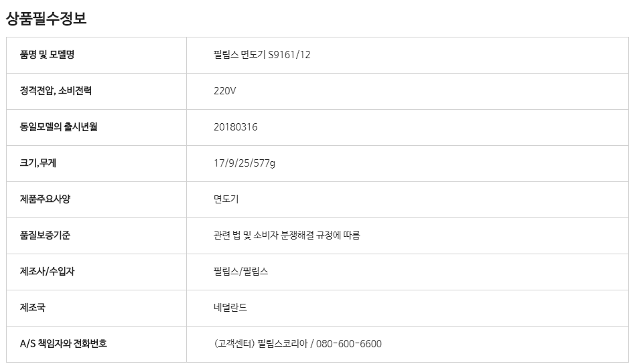
Task: Click the (고객센터) 필립스코리아 text
Action: point(260,344)
